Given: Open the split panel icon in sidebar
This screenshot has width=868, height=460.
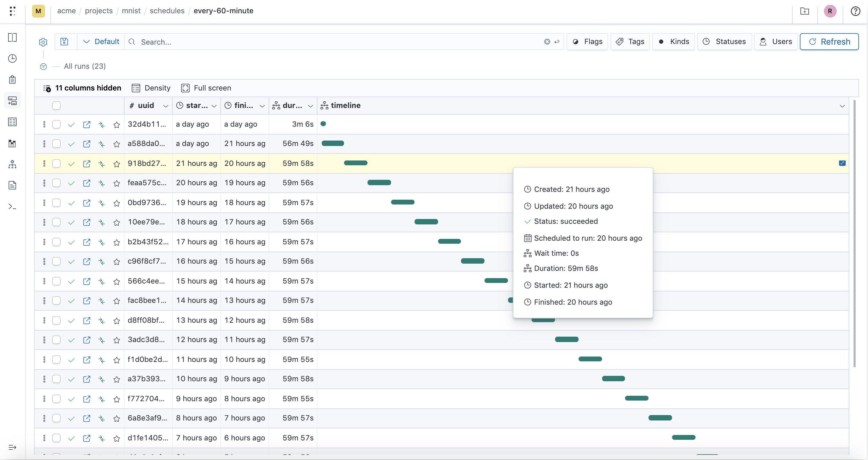Looking at the screenshot, I should 12,37.
